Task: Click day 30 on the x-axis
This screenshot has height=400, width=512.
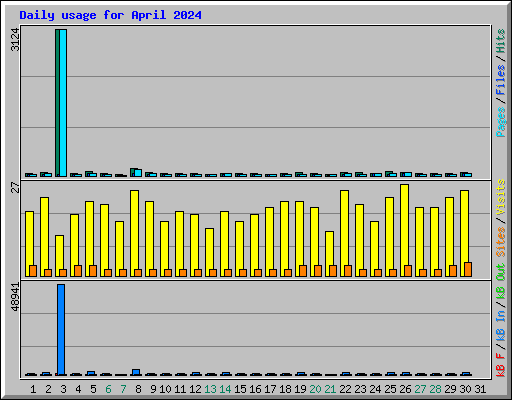Action: [465, 389]
